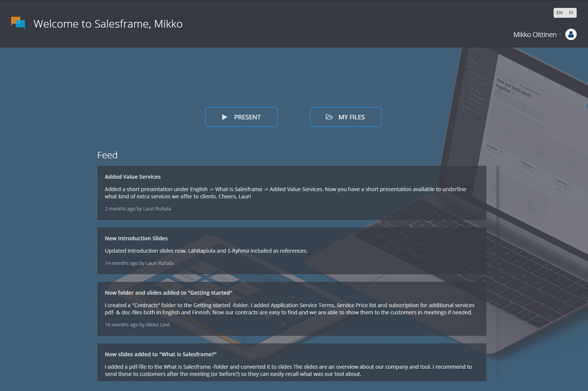Start presenting with the PRESENT label
The image size is (588, 391).
(x=247, y=117)
